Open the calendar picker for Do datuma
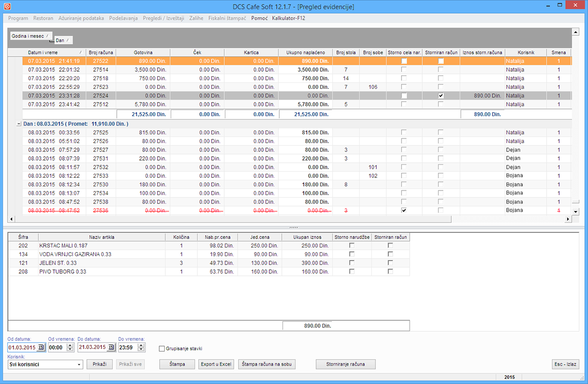This screenshot has height=384, width=588. (111, 348)
